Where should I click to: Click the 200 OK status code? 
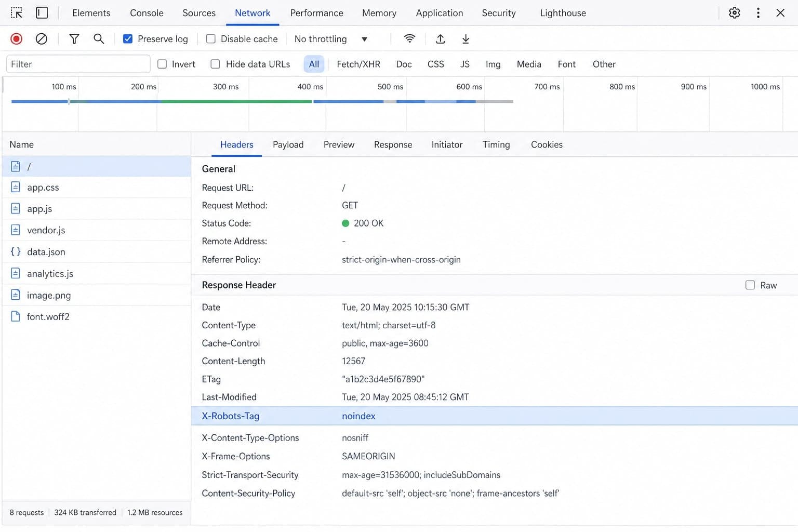click(x=369, y=223)
